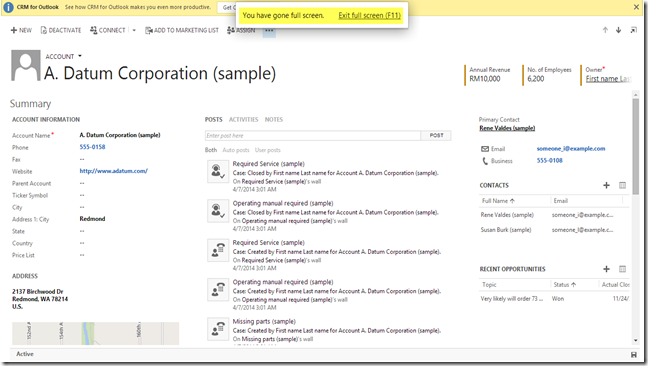Switch to the ACTIVITIES tab

(x=243, y=119)
